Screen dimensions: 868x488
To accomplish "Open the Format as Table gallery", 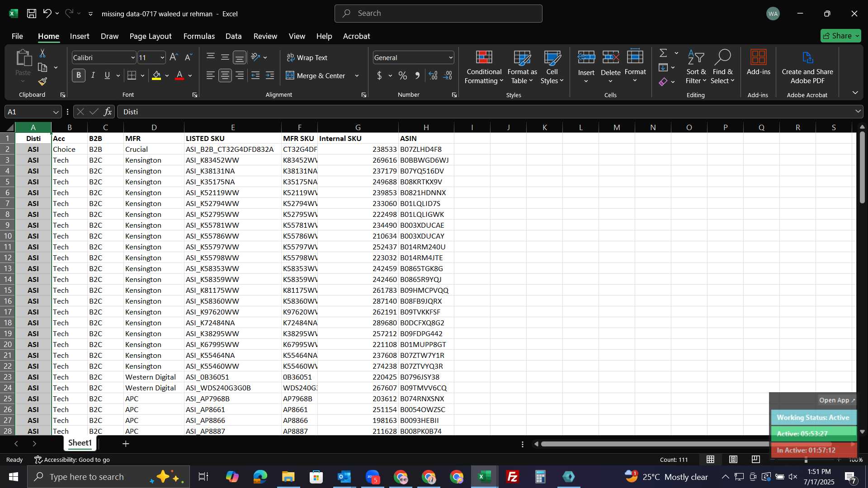I will 522,67.
